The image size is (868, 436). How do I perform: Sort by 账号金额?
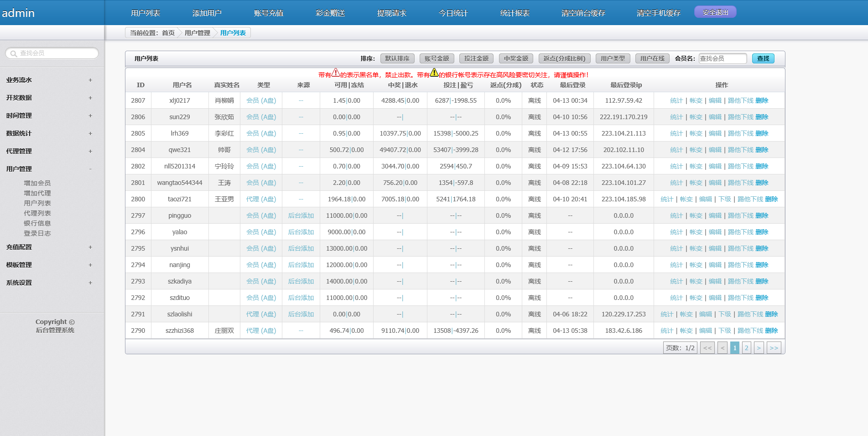pyautogui.click(x=437, y=58)
